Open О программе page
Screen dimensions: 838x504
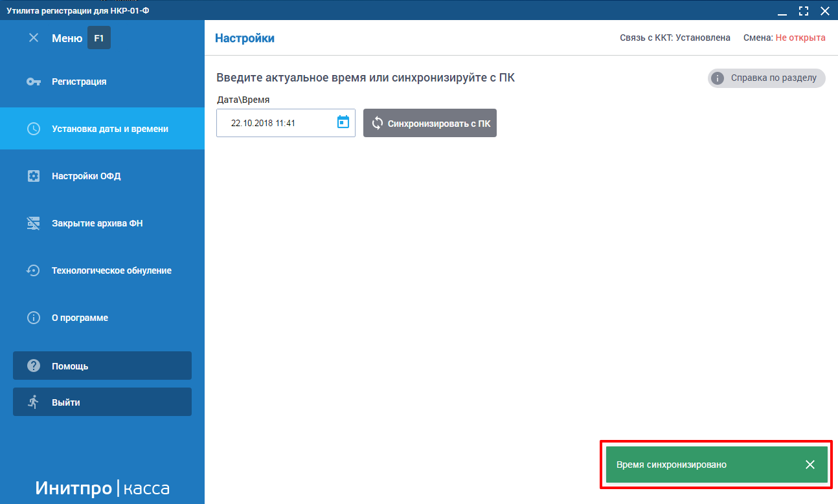pos(102,318)
